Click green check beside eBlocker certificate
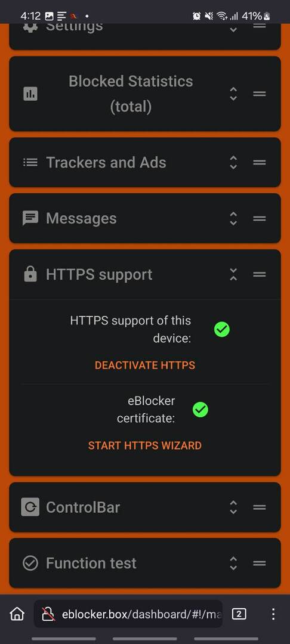This screenshot has width=290, height=644. (x=200, y=410)
